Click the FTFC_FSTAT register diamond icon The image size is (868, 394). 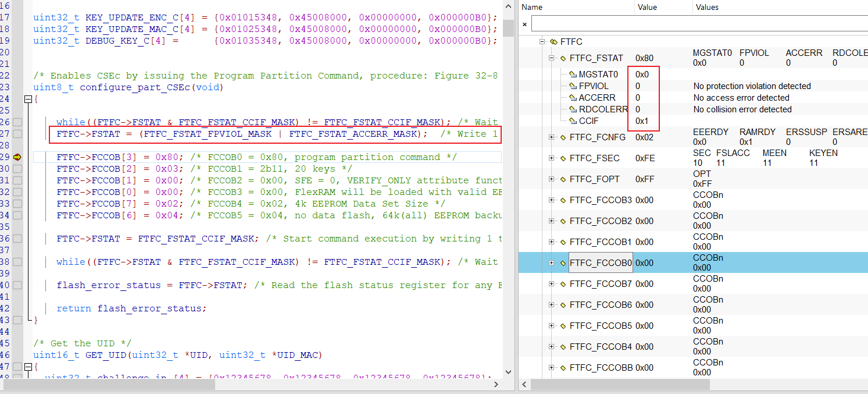click(563, 58)
